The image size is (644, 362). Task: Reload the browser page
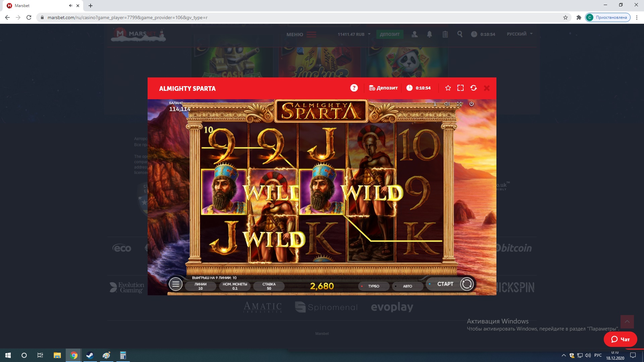[x=29, y=17]
